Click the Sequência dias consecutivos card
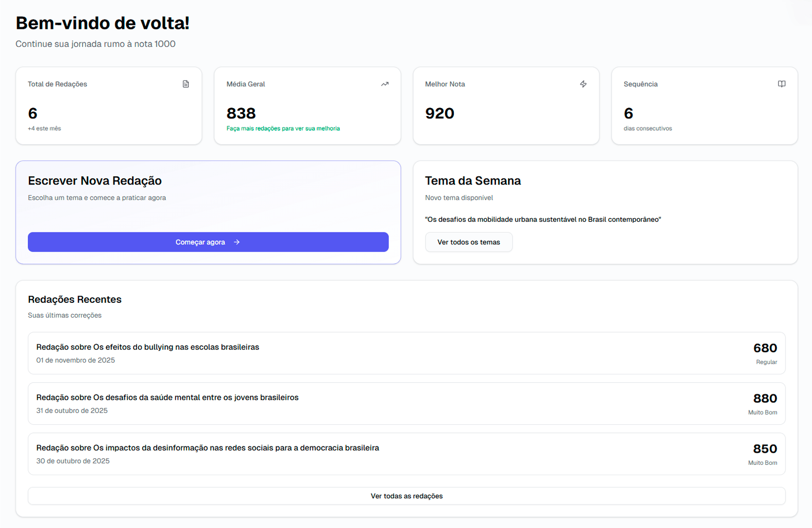 [x=704, y=106]
